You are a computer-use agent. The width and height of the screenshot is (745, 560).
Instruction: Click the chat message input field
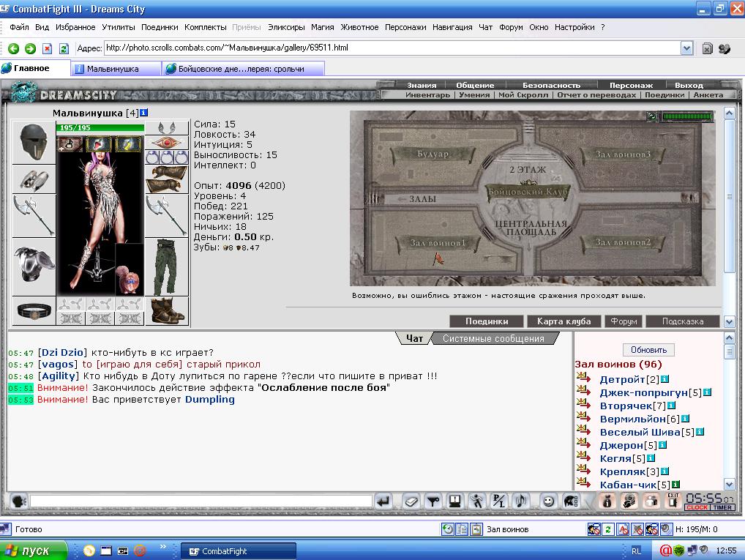[x=201, y=501]
